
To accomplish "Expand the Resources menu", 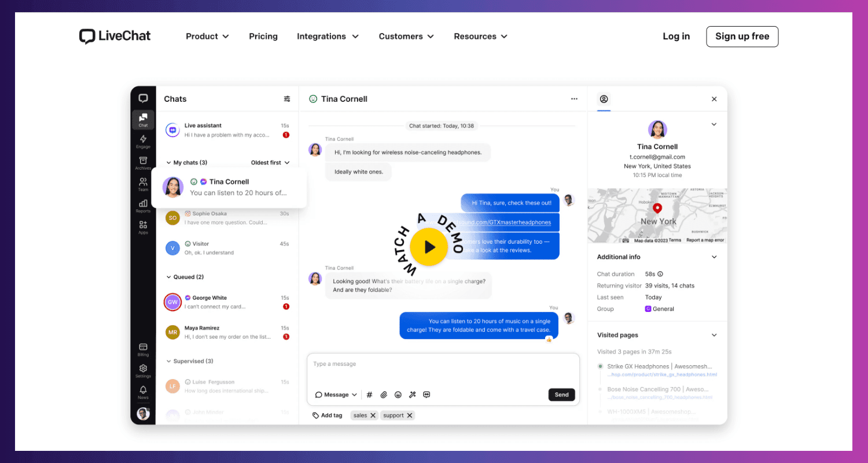I will (x=480, y=36).
